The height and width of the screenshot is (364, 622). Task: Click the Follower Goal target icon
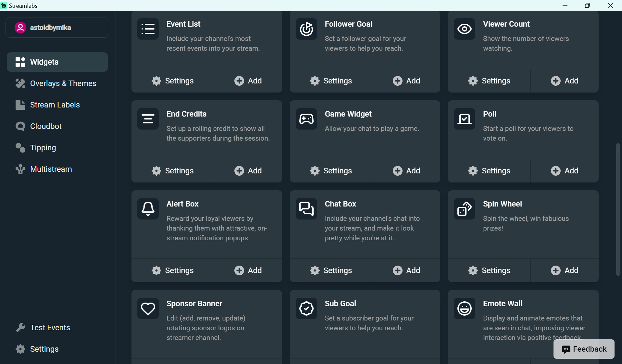pos(306,29)
